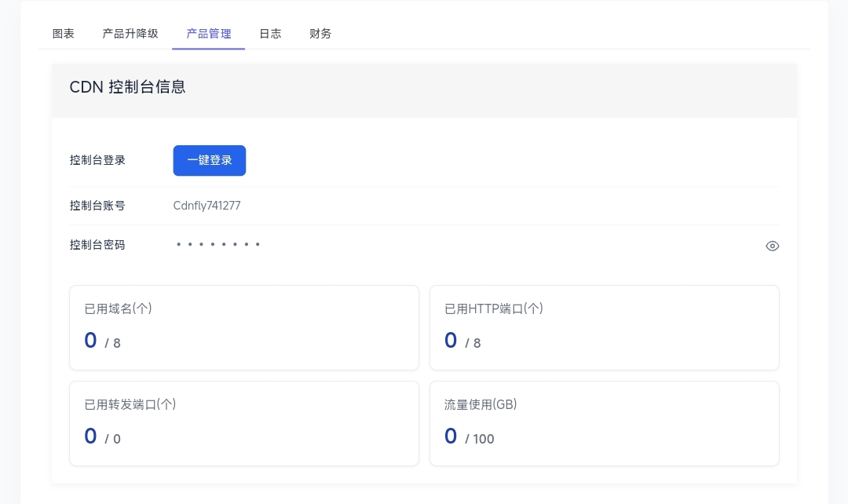848x504 pixels.
Task: Select the 已用转发端口 card
Action: pyautogui.click(x=243, y=422)
